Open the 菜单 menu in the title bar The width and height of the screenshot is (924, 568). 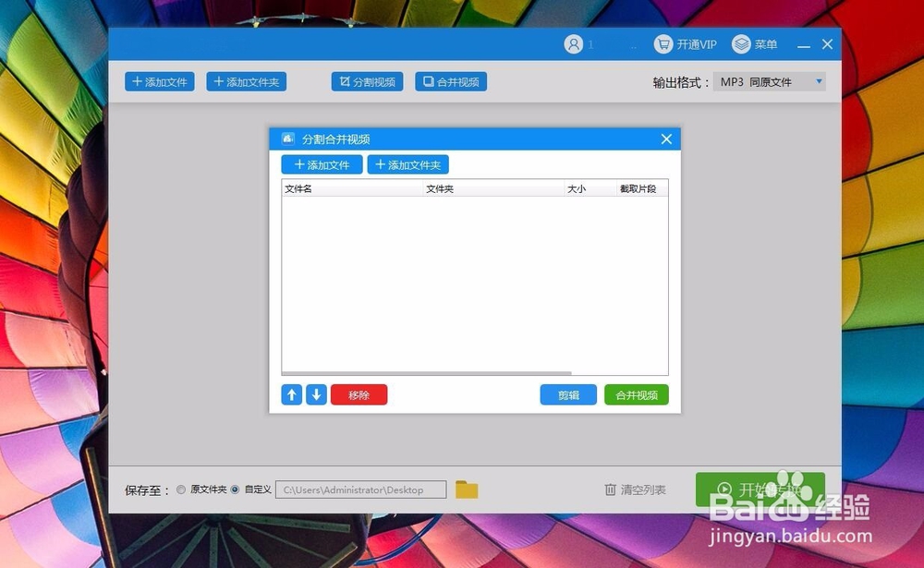click(753, 43)
